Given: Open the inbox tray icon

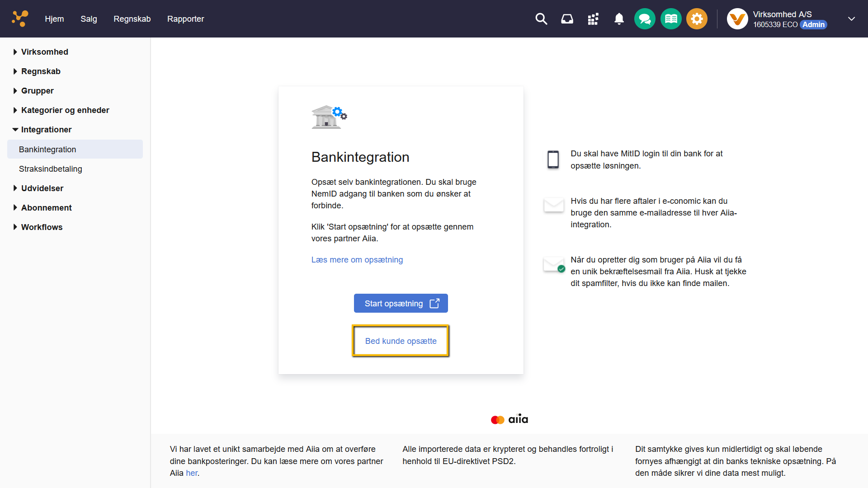Looking at the screenshot, I should pyautogui.click(x=567, y=19).
